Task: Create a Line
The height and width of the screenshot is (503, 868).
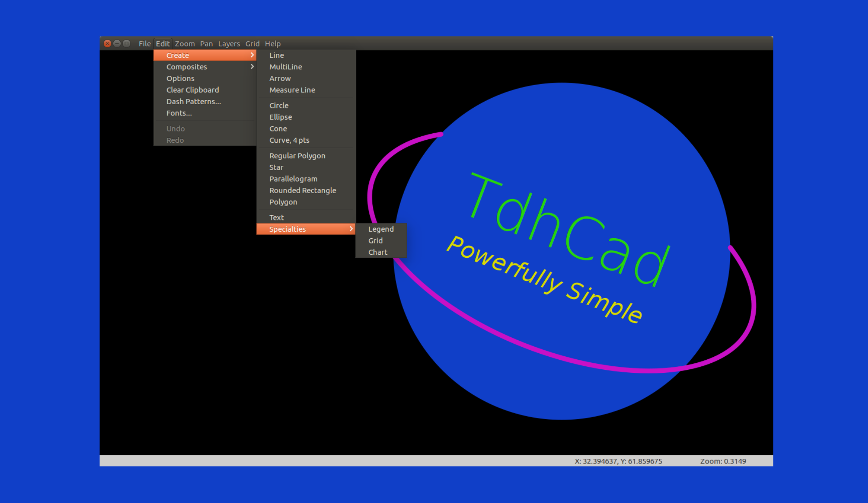Action: point(306,55)
